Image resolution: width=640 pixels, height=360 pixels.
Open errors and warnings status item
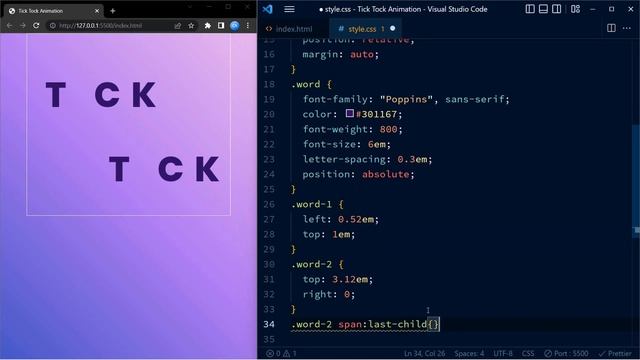pyautogui.click(x=281, y=353)
